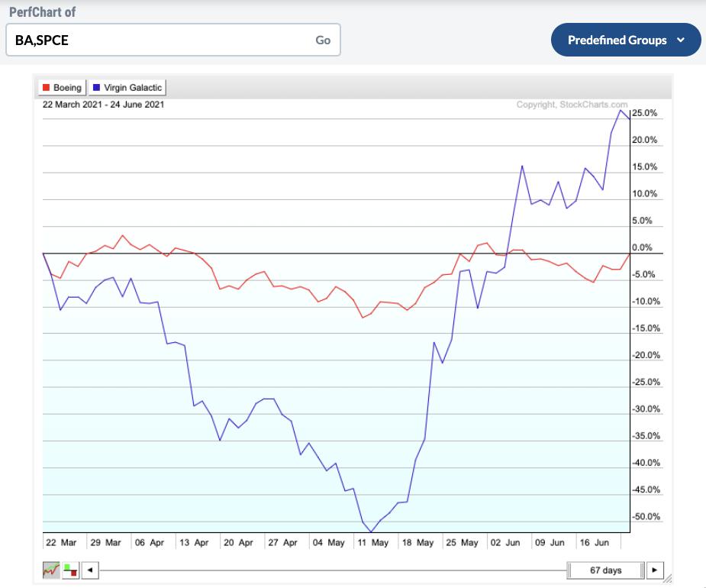Click Virgin Galactic's peak near 25%
The height and width of the screenshot is (588, 706).
click(x=621, y=110)
